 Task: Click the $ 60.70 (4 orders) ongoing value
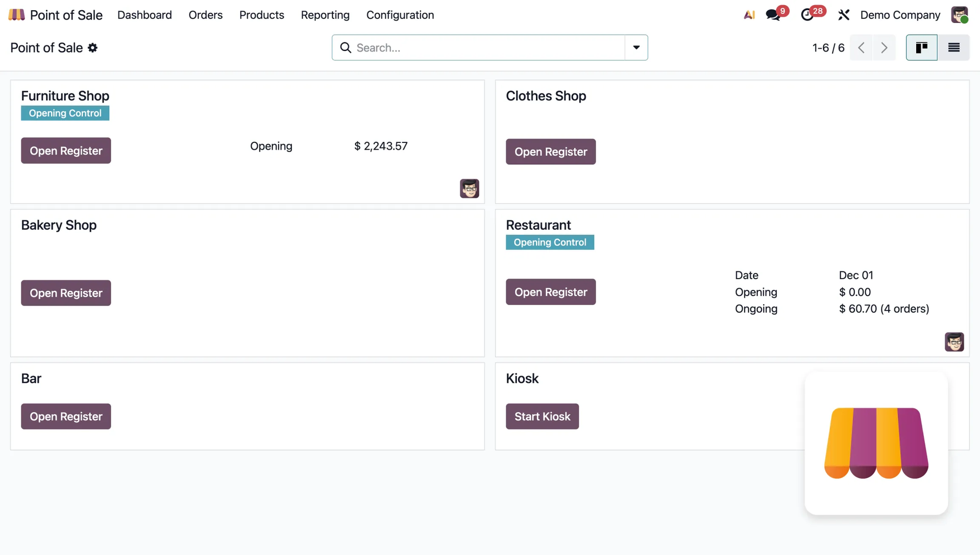point(884,309)
